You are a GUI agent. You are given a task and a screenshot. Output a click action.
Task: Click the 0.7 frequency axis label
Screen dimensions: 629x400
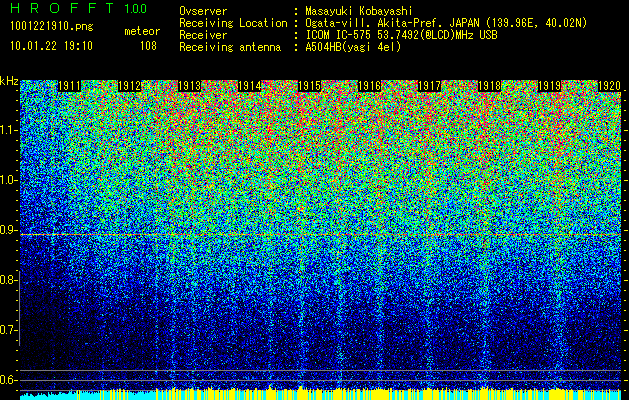pos(9,330)
